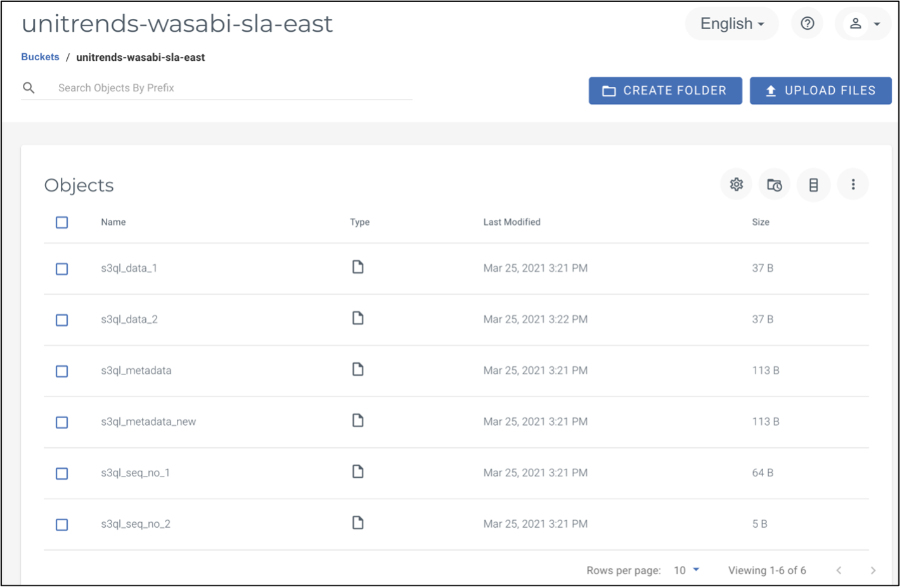Click the file icon for s3ql_seq_no_1
Image resolution: width=902 pixels, height=588 pixels.
pyautogui.click(x=358, y=472)
